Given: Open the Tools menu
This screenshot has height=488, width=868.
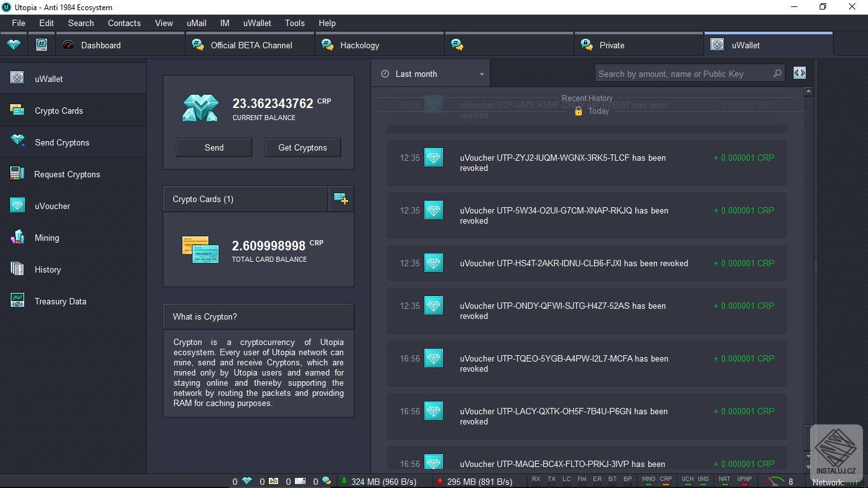Looking at the screenshot, I should pos(295,23).
